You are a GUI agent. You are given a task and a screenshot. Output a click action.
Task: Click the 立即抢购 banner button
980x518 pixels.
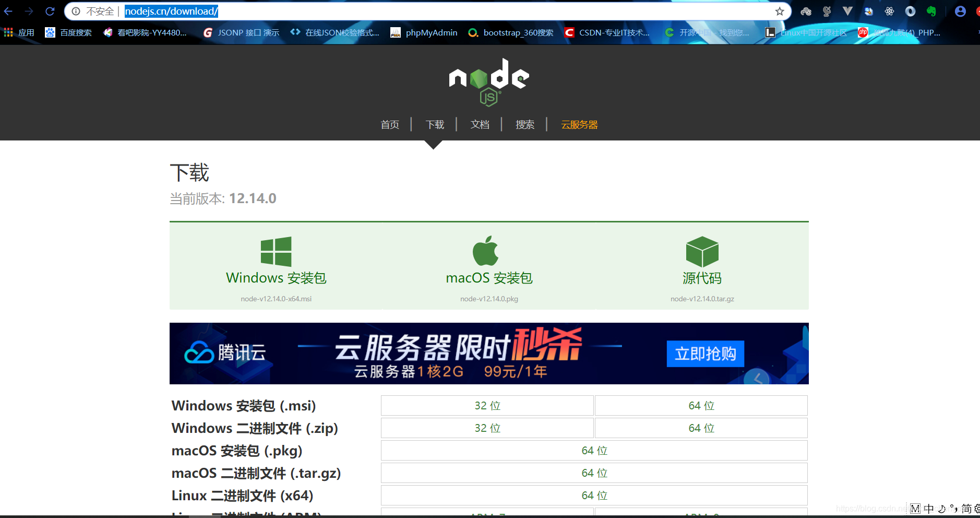(x=705, y=354)
